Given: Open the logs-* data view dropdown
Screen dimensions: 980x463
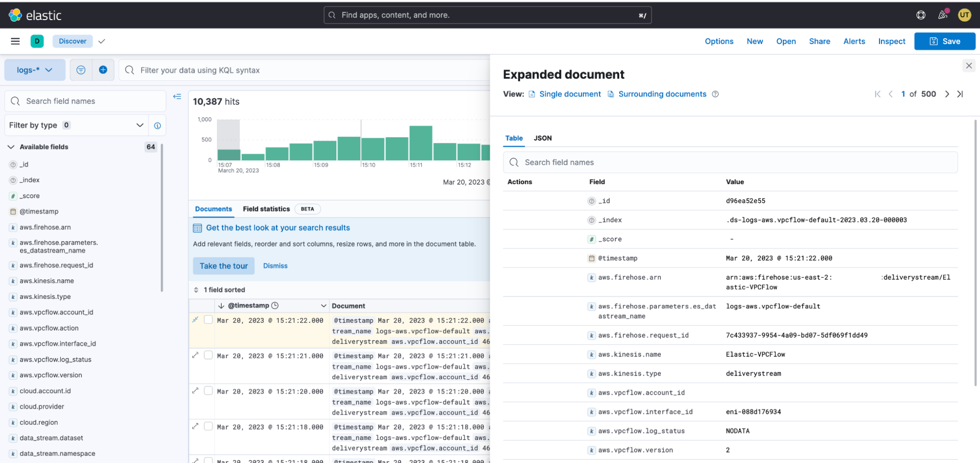Looking at the screenshot, I should point(34,70).
